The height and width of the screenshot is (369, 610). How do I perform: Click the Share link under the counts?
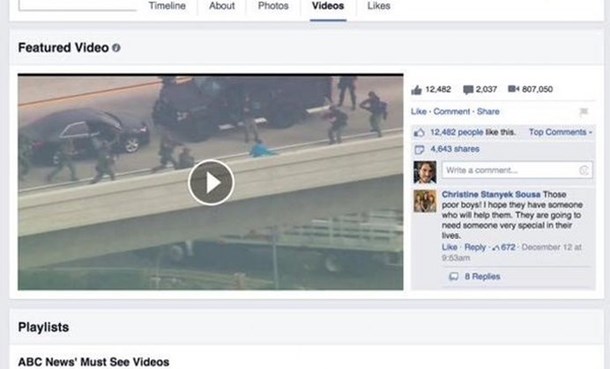pos(488,112)
